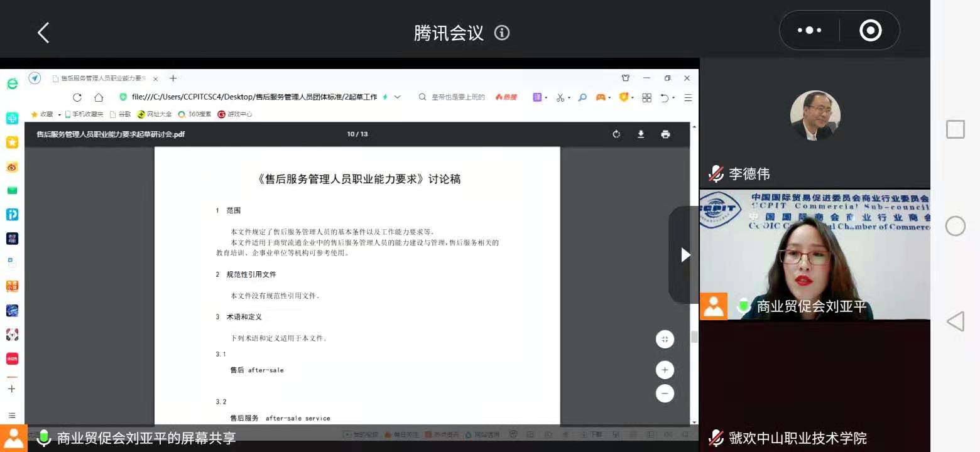Click green mic icon of 商业贸促会刘亚平 tile
The width and height of the screenshot is (980, 452).
743,307
